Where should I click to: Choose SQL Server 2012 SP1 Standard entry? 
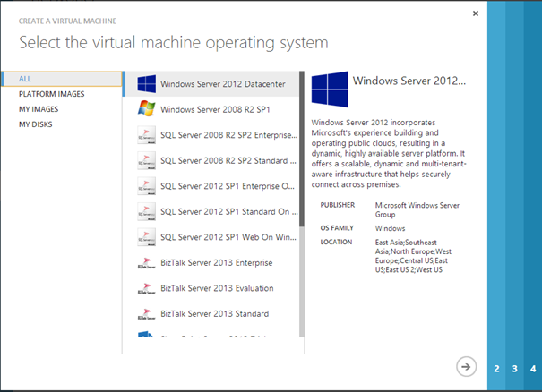tap(228, 211)
